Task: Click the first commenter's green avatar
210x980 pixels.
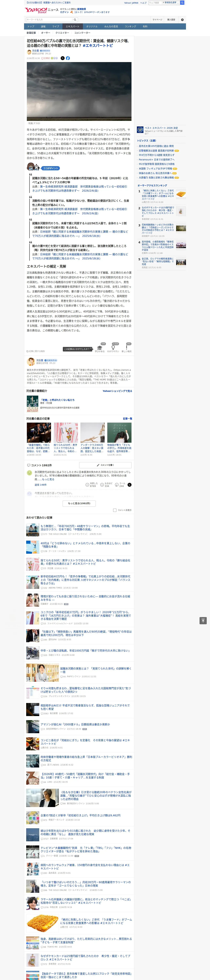Action: click(x=29, y=473)
